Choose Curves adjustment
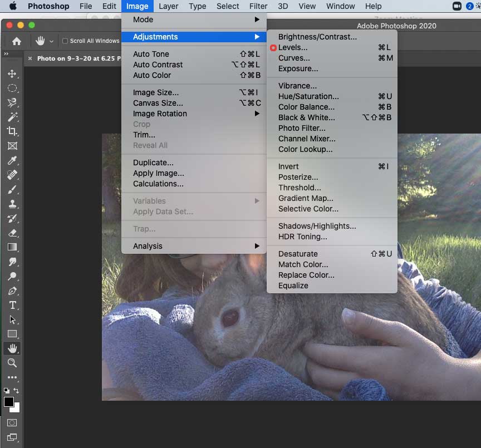Viewport: 481px width, 448px height. click(x=332, y=58)
